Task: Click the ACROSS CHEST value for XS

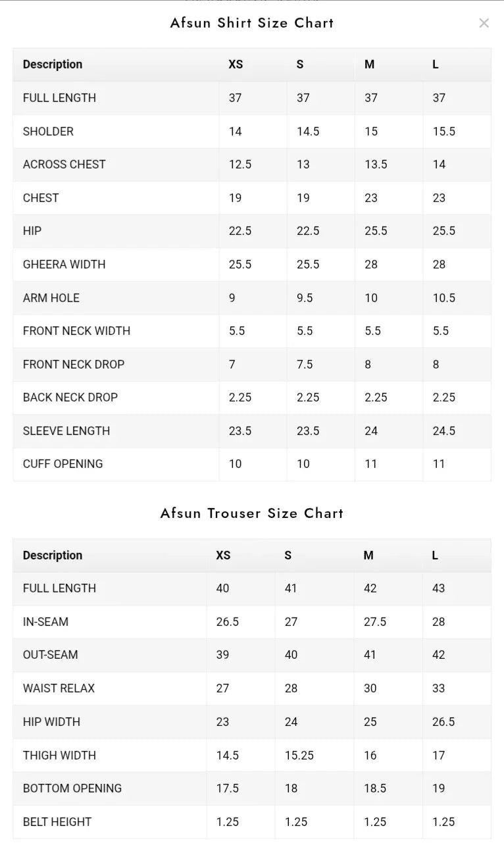Action: coord(240,165)
